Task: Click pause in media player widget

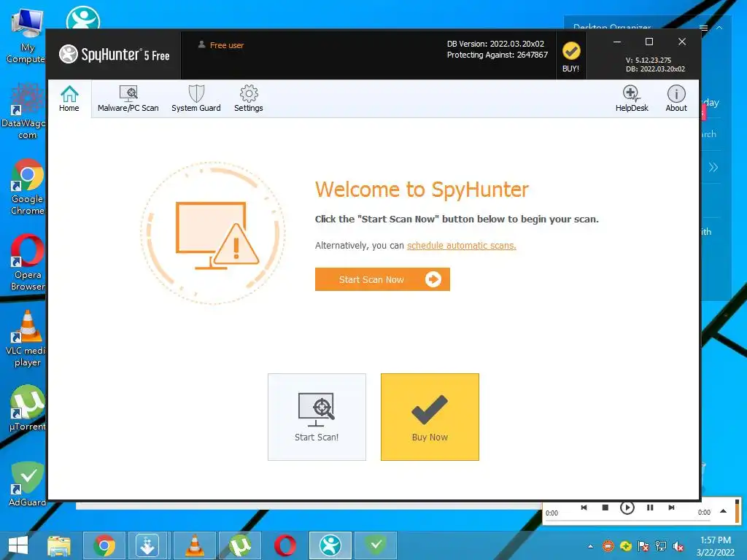Action: click(650, 507)
